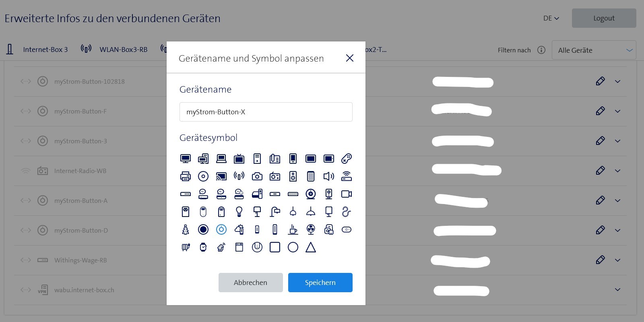644x322 pixels.
Task: Choose the triangle shape symbol
Action: 311,247
